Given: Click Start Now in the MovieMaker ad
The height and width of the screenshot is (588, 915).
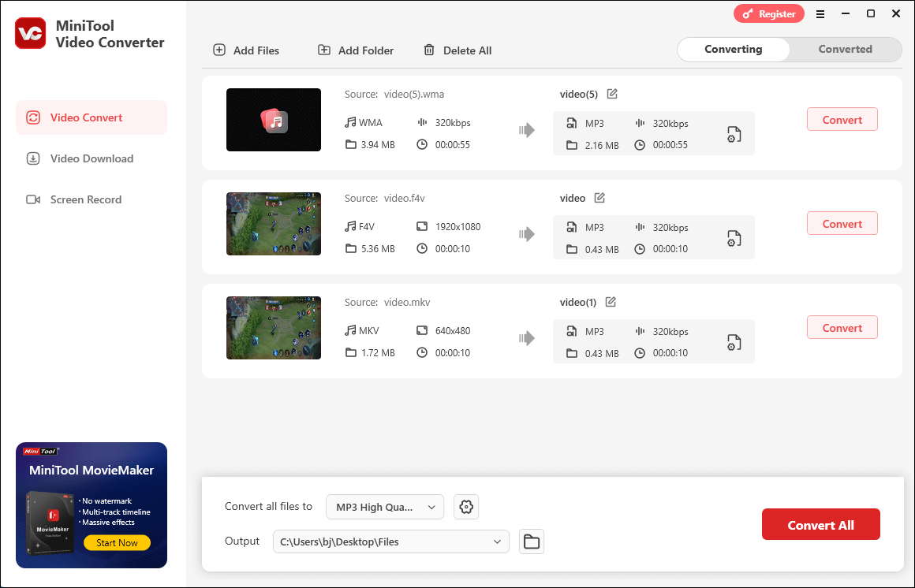Looking at the screenshot, I should (117, 542).
